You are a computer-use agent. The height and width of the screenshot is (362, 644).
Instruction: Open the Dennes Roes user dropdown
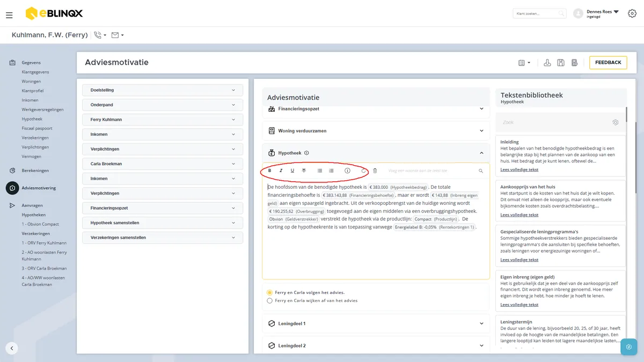pyautogui.click(x=603, y=13)
